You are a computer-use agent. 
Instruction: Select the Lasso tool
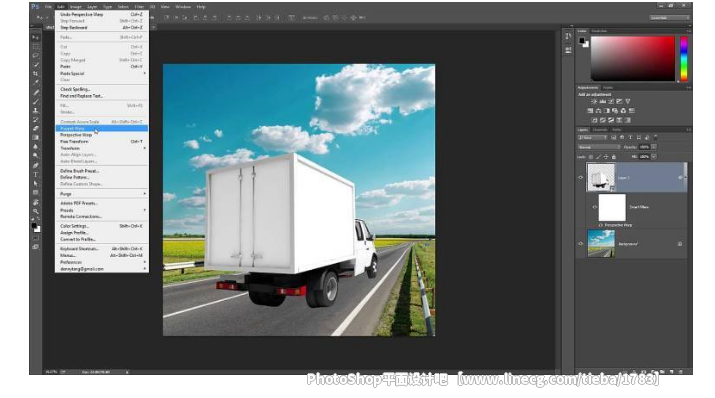[36, 56]
